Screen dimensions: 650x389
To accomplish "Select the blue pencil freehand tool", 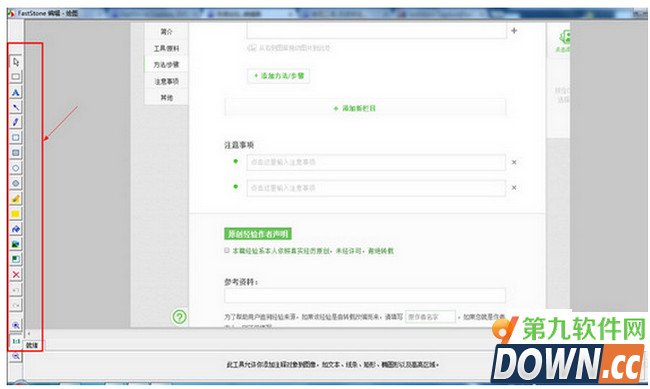I will click(x=16, y=122).
